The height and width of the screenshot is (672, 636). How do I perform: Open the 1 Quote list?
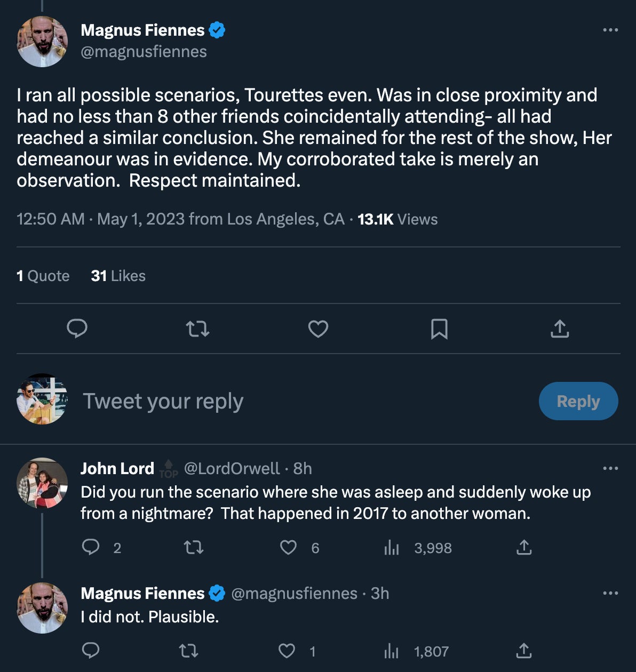tap(43, 276)
